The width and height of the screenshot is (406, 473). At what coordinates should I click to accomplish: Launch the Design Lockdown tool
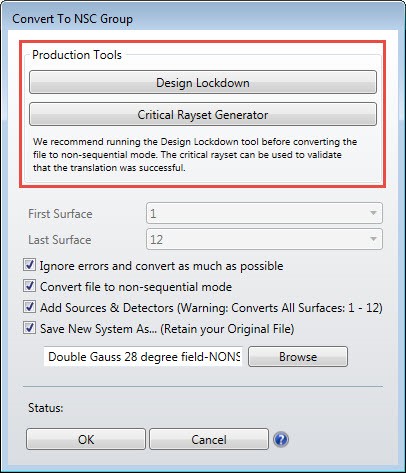click(203, 82)
